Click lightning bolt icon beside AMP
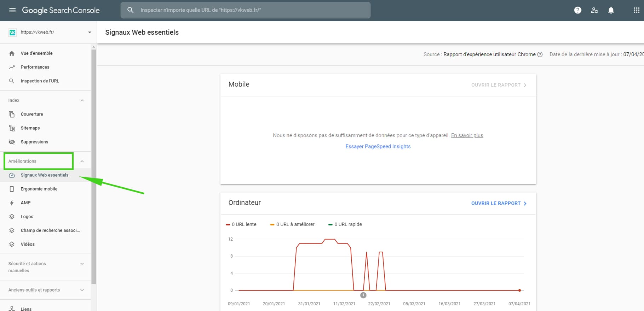The image size is (644, 311). 12,203
